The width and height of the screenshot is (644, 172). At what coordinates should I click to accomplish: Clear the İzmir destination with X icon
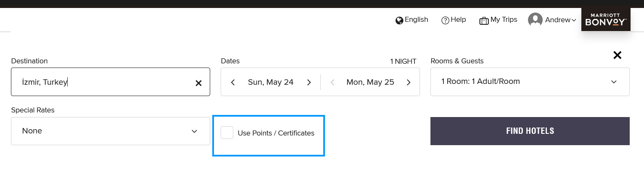click(x=198, y=83)
